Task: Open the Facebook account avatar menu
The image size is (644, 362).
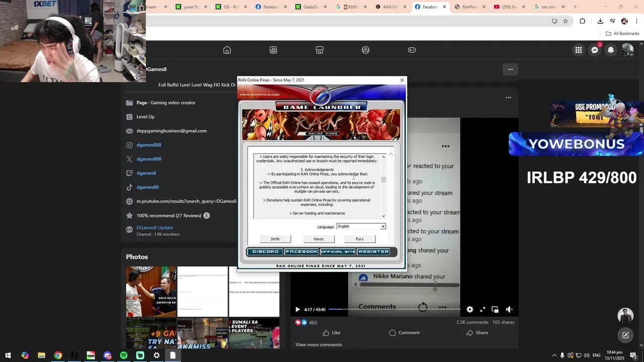Action: pos(627,50)
